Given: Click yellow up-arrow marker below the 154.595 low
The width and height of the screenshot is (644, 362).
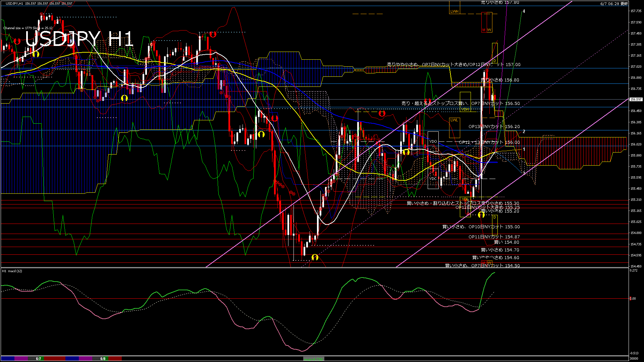Looking at the screenshot, I should click(x=315, y=257).
